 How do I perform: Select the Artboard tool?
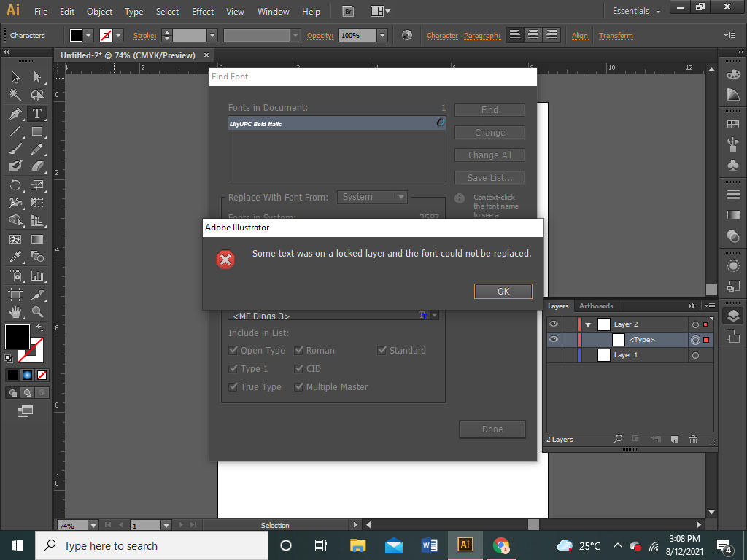[15, 295]
